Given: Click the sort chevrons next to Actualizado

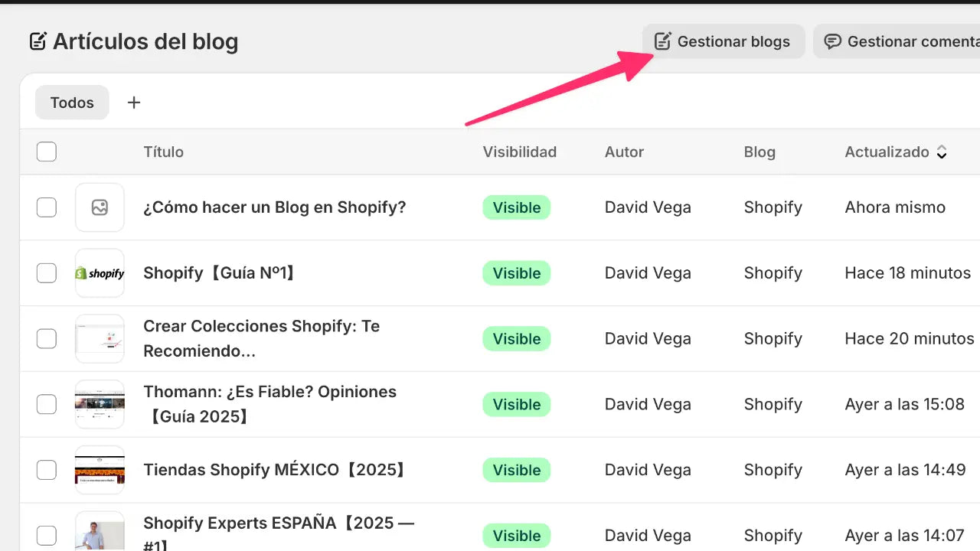Looking at the screenshot, I should click(x=942, y=152).
